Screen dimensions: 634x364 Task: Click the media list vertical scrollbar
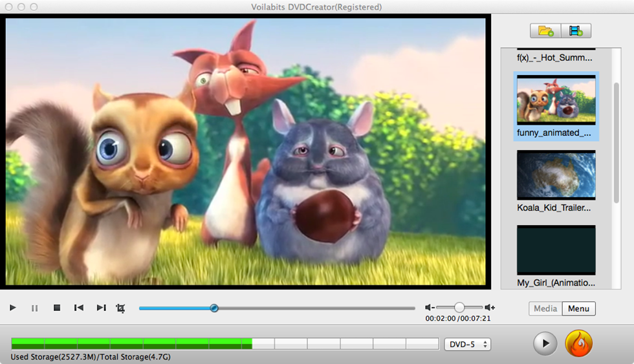(x=616, y=143)
